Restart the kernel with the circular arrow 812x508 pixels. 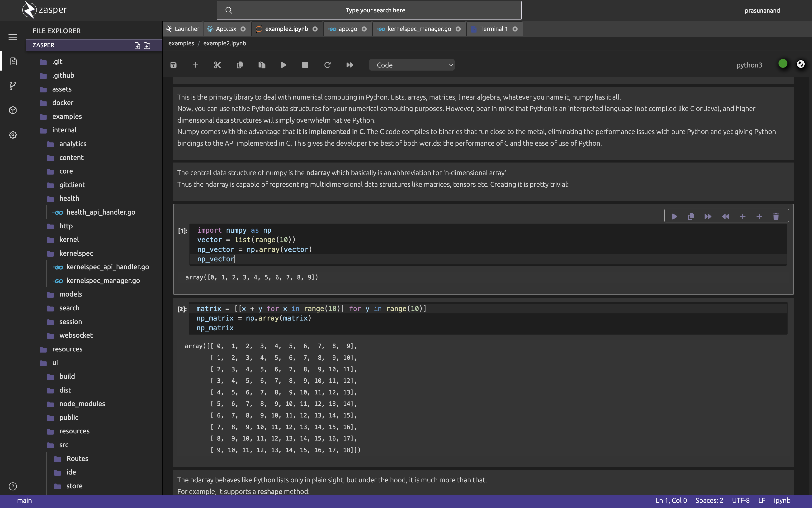(327, 65)
